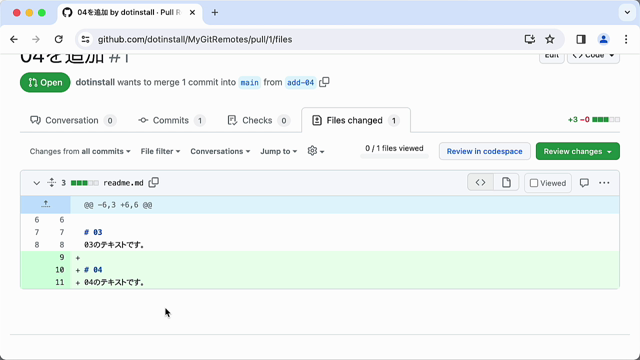This screenshot has height=360, width=640.
Task: Open the Review changes dropdown
Action: click(x=578, y=151)
